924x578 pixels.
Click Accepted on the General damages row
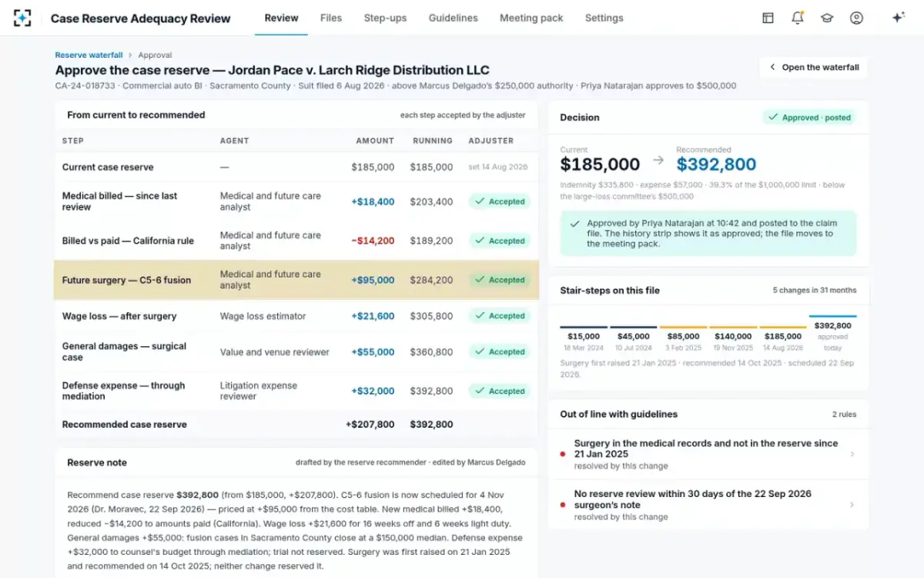coord(500,352)
